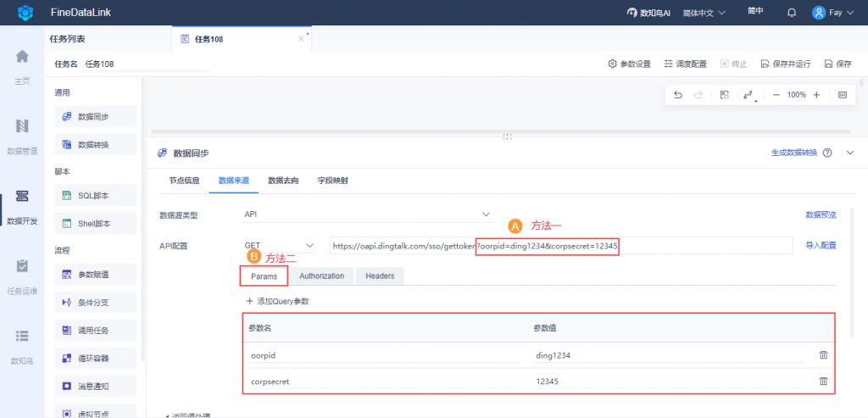Select the 消息通知 node
This screenshot has width=868, height=418.
point(95,386)
